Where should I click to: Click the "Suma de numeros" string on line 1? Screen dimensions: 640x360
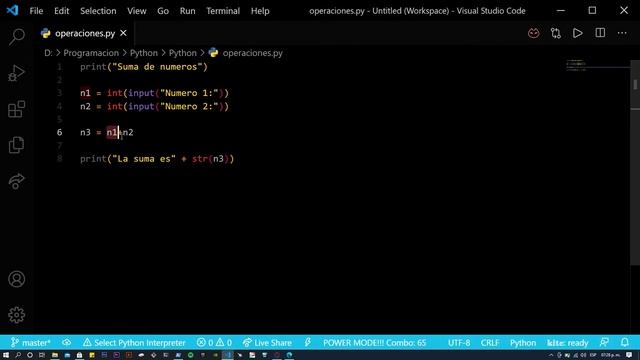pyautogui.click(x=157, y=67)
